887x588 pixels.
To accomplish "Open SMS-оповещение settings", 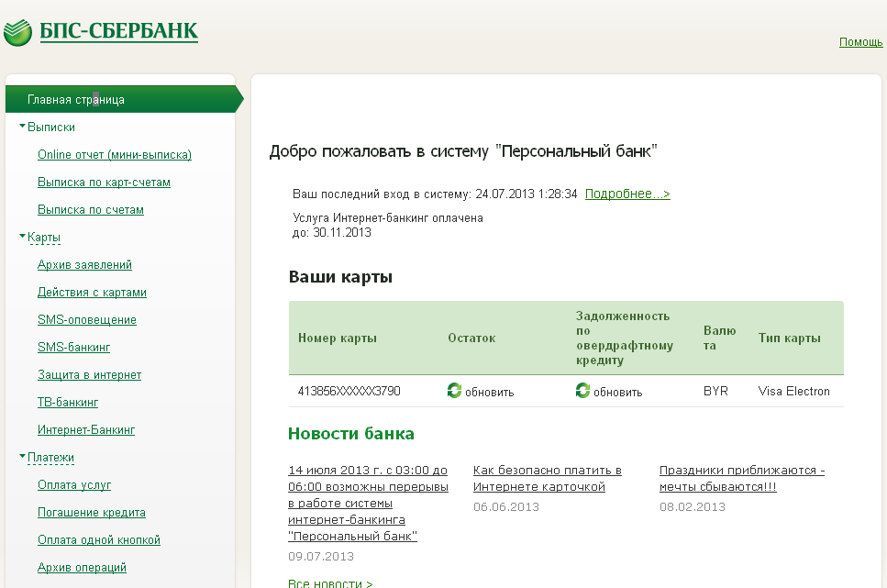I will 87,320.
